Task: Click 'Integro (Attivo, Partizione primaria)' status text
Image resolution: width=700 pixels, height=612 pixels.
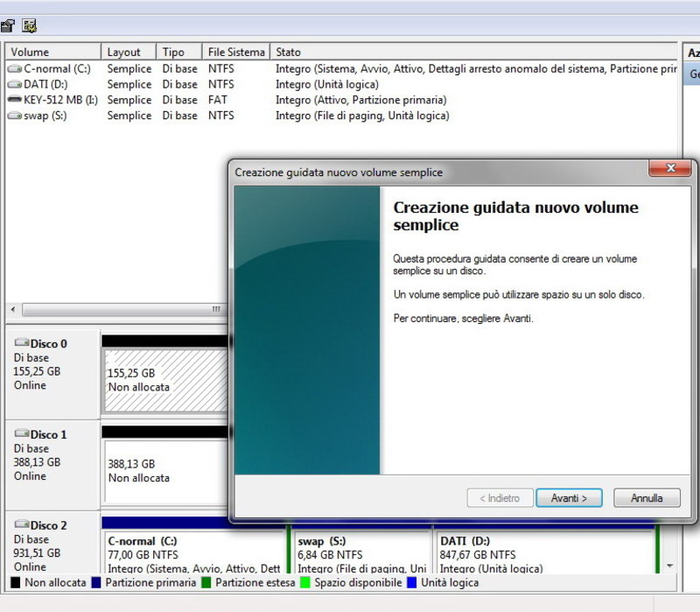Action: [x=360, y=100]
